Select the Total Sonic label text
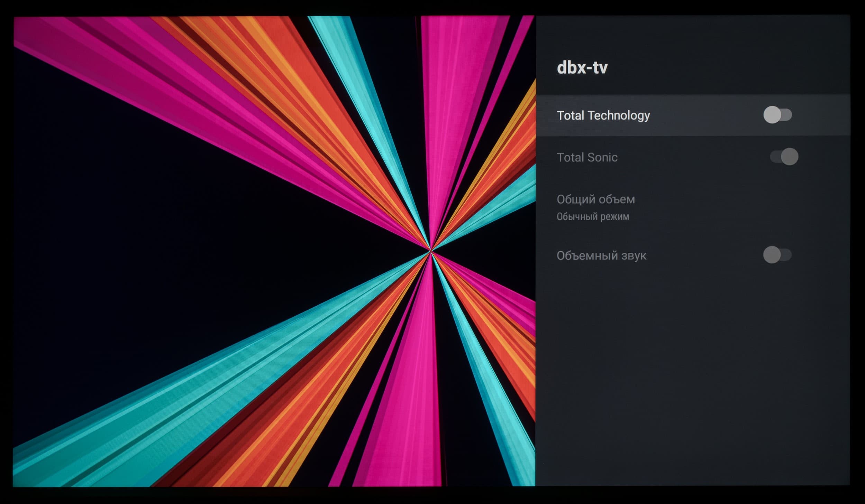The image size is (865, 504). (x=587, y=158)
